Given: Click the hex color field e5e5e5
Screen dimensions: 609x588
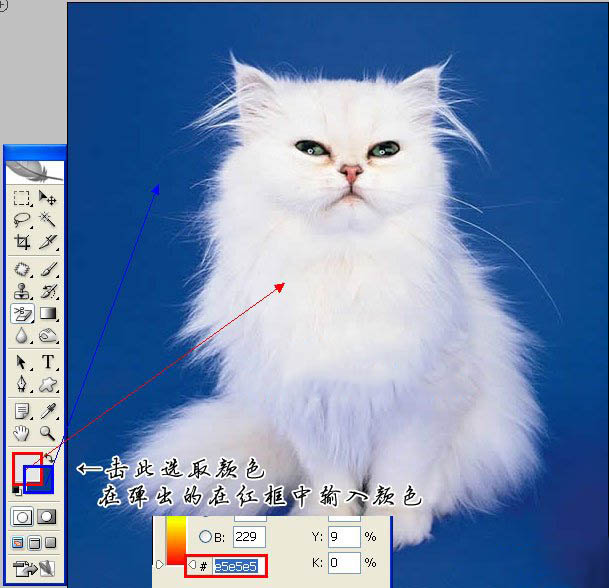Looking at the screenshot, I should (236, 566).
